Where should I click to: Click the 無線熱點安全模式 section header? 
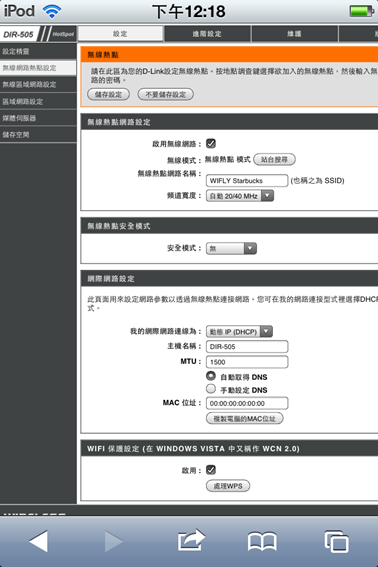(229, 226)
